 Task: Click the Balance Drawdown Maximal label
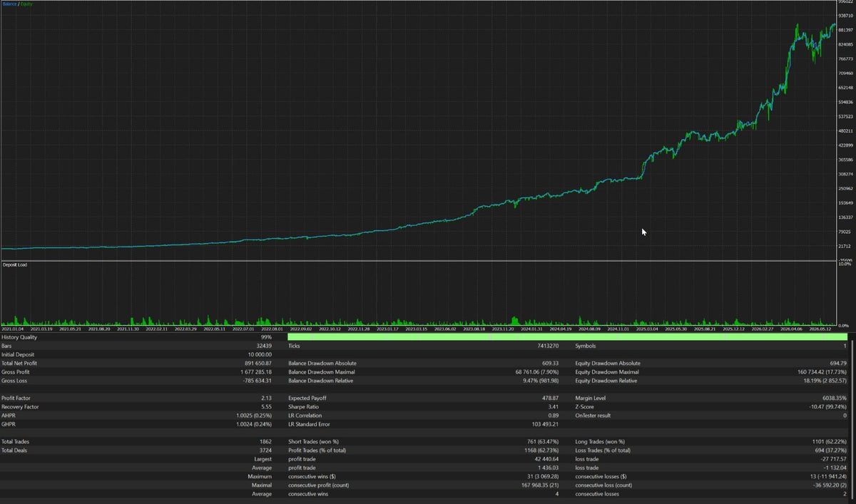pyautogui.click(x=322, y=371)
